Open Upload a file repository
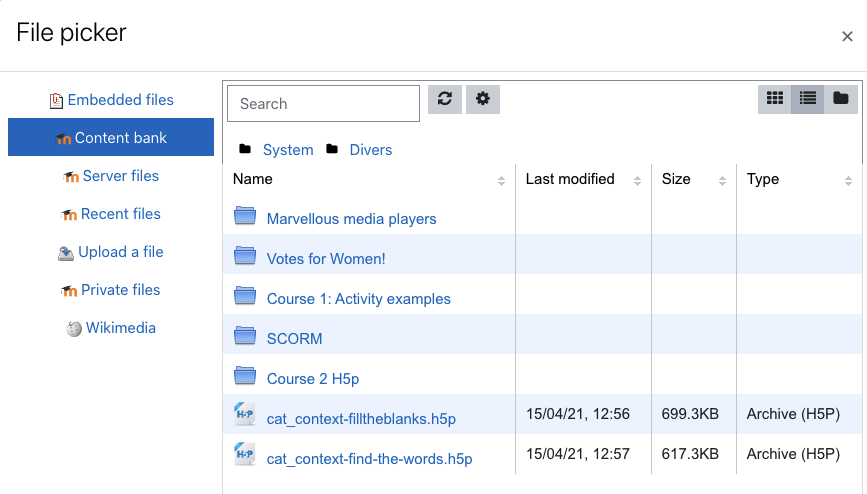This screenshot has width=867, height=494. [x=111, y=252]
